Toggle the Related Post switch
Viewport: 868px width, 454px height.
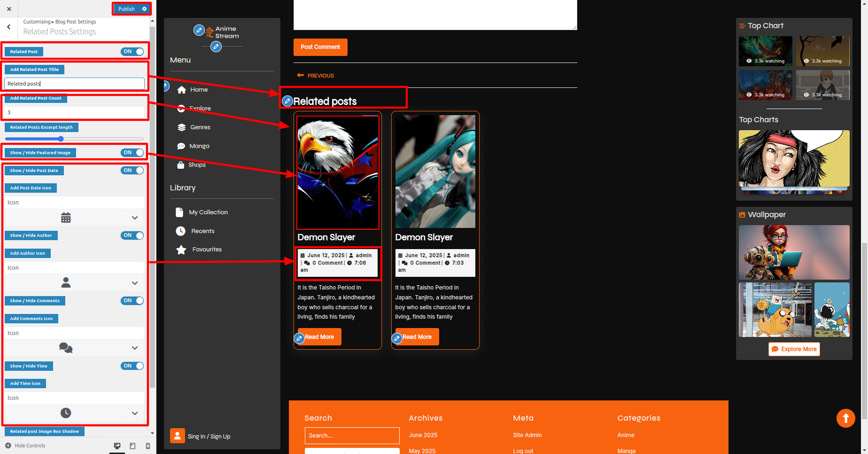132,52
